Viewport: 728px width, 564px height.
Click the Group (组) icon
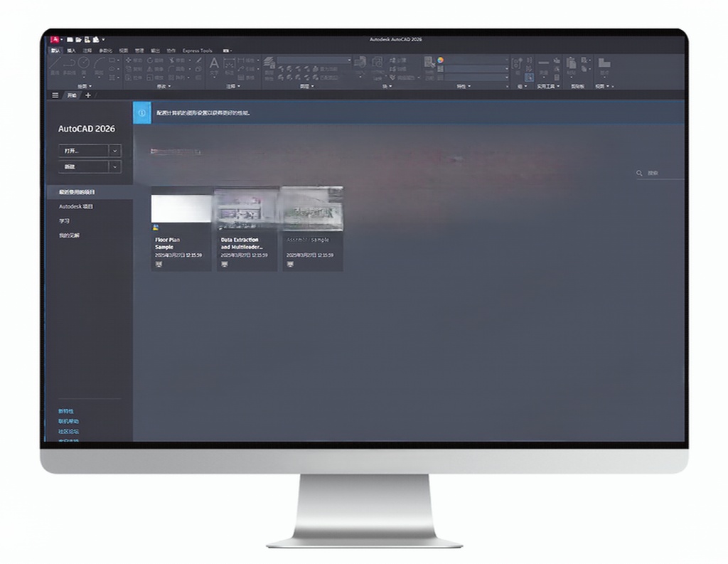[x=518, y=65]
